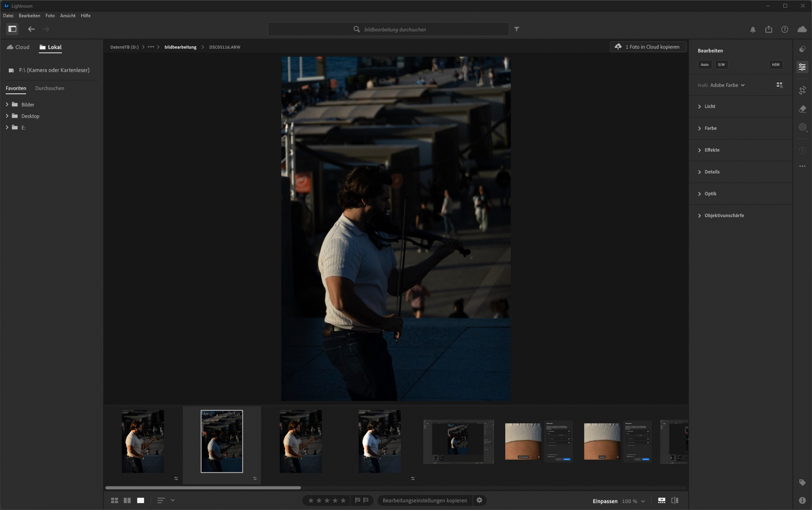Open the Adobe Farbe profile dropdown

tap(727, 85)
